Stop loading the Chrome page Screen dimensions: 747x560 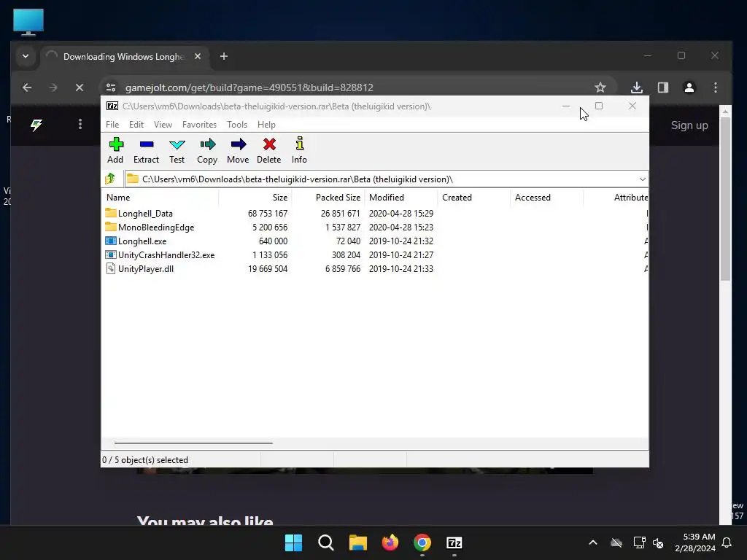[80, 87]
